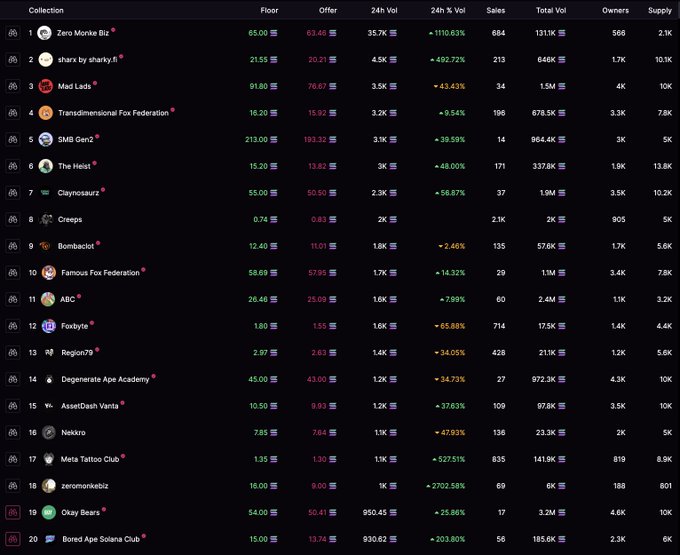The height and width of the screenshot is (555, 680).
Task: Open the Zero Monke Biz collection name
Action: pos(83,33)
